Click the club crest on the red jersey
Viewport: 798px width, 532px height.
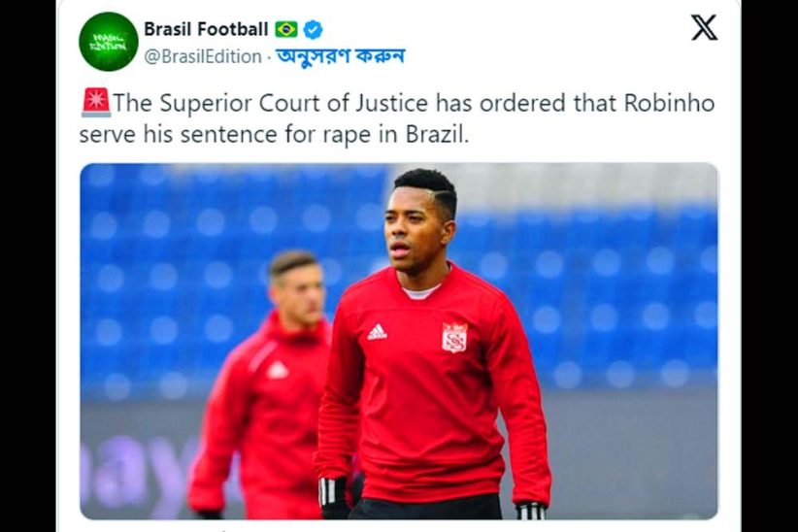click(453, 337)
